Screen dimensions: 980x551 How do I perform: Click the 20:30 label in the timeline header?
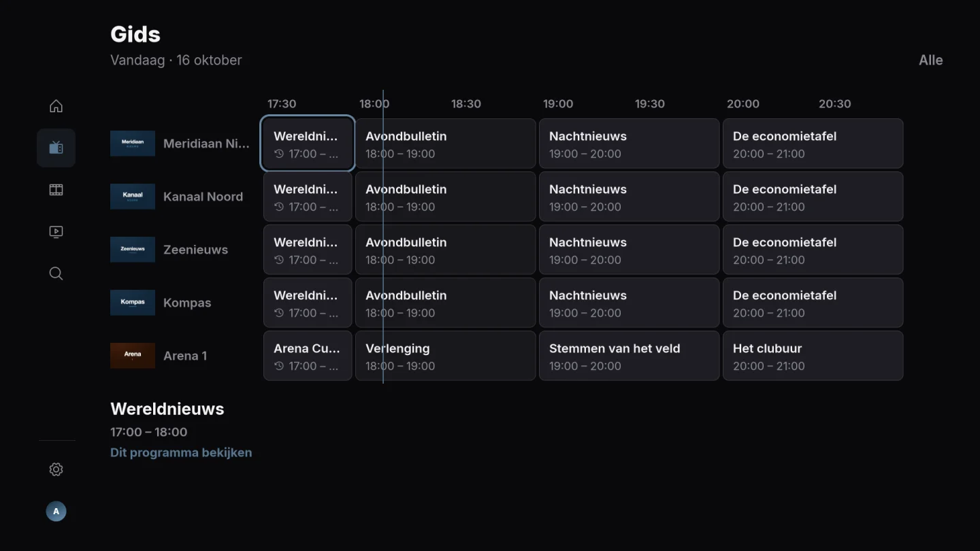coord(835,104)
